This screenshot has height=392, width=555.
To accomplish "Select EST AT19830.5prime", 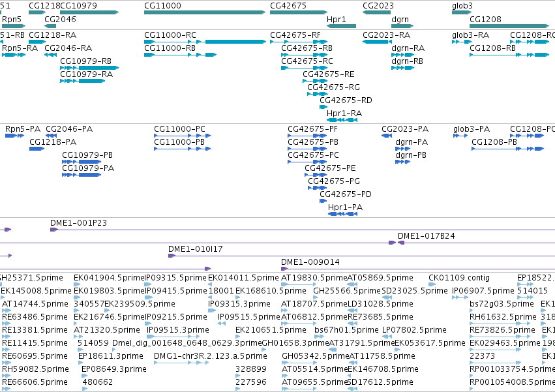I will pos(314,278).
